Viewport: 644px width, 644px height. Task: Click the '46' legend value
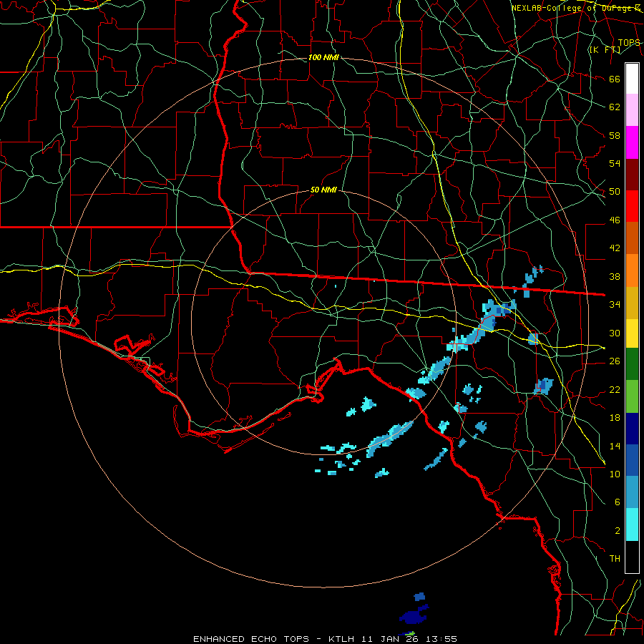tap(615, 220)
